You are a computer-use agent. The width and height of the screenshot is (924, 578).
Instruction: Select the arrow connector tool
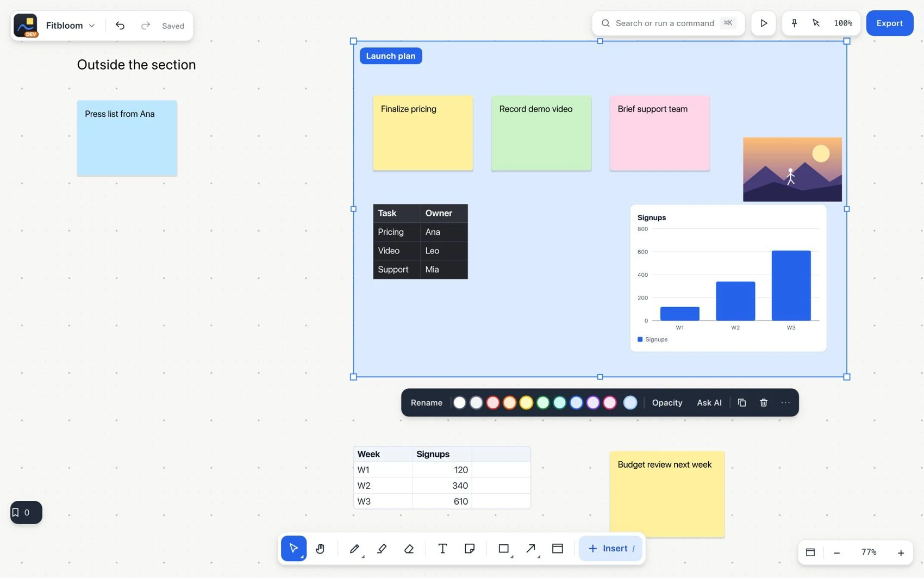point(530,549)
